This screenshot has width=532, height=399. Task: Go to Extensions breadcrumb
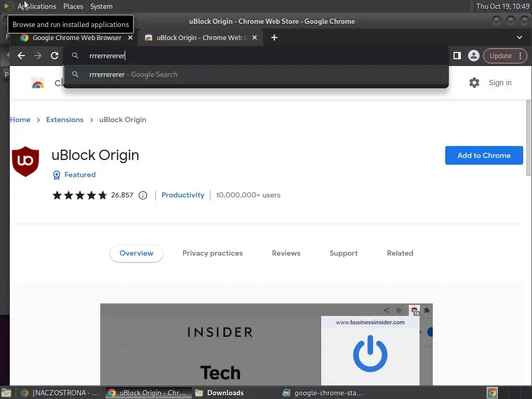64,119
